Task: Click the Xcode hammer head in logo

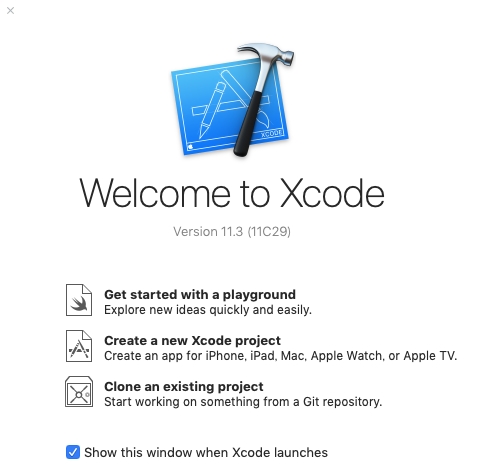Action: click(269, 53)
